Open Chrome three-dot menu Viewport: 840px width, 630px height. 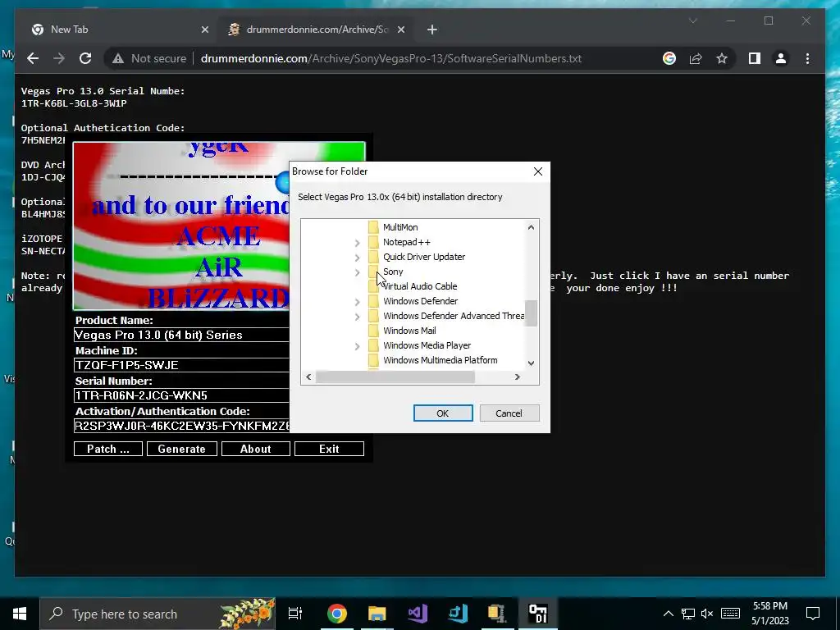coord(807,58)
